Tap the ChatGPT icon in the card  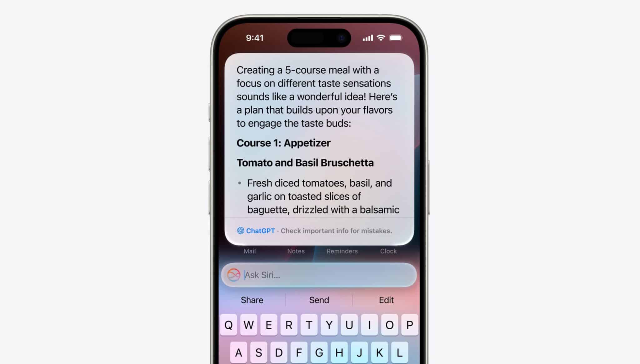(240, 230)
